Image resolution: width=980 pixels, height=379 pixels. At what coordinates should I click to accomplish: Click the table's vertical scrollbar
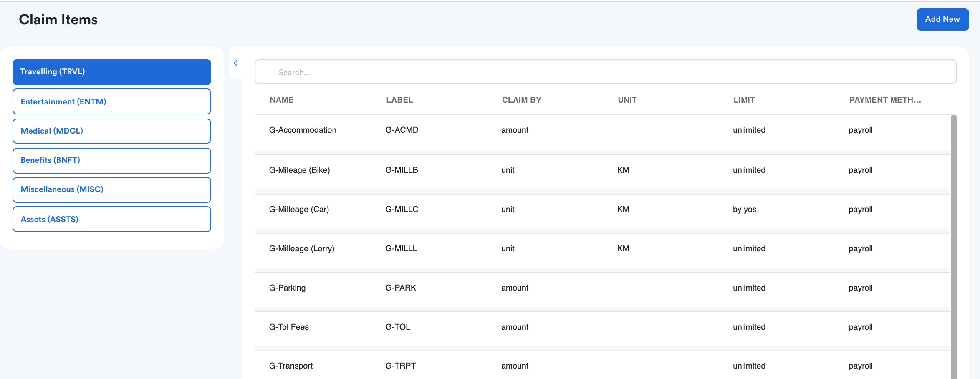(x=953, y=247)
